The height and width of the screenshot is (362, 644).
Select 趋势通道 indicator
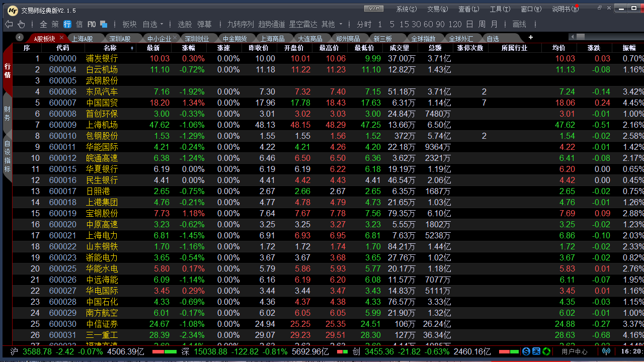point(272,24)
